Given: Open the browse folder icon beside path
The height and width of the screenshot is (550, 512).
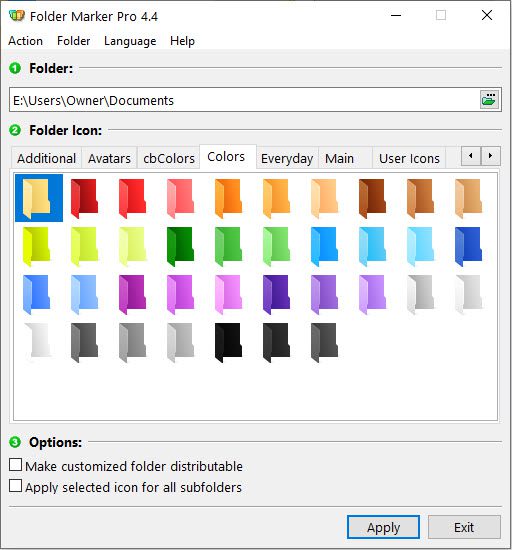Looking at the screenshot, I should point(489,100).
